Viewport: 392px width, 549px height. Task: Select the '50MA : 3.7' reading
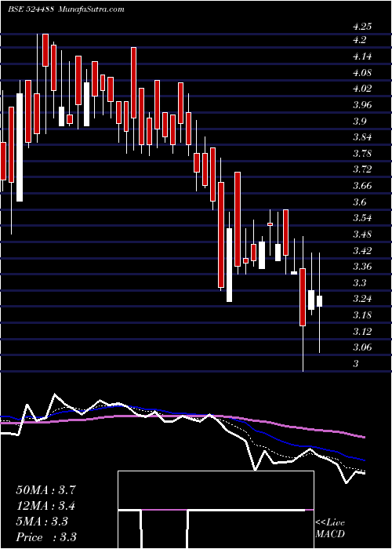[45, 490]
